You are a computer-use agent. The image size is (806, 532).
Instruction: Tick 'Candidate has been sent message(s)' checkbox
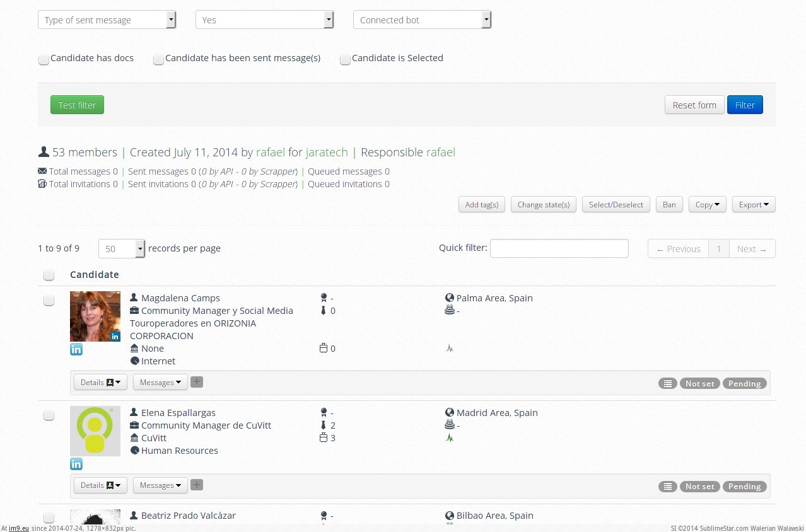pyautogui.click(x=159, y=59)
